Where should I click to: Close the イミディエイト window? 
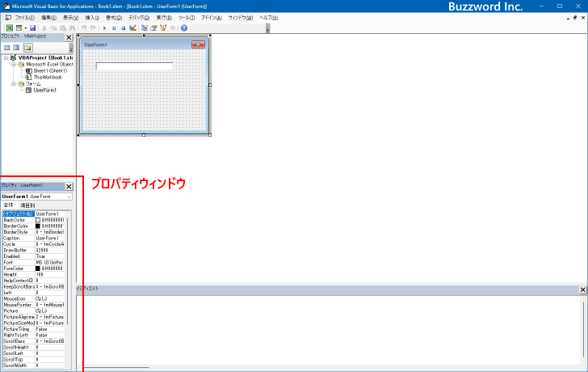click(582, 290)
